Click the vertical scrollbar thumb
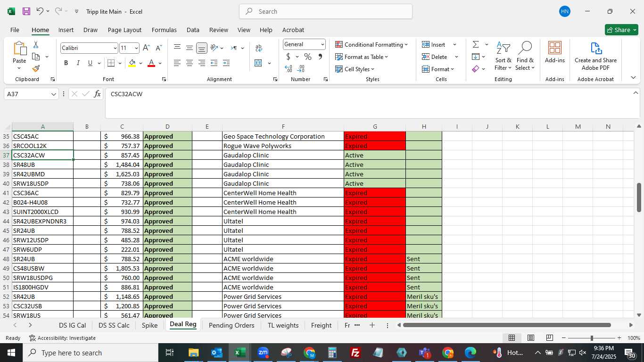 [639, 197]
